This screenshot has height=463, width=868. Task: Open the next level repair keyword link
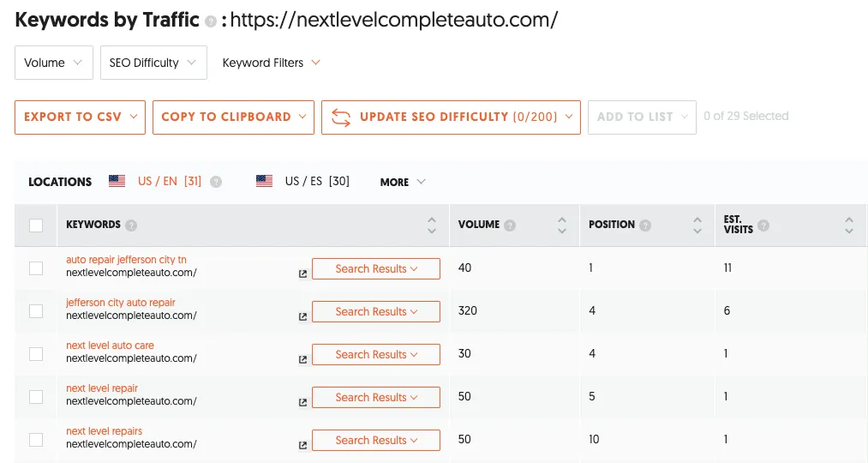pyautogui.click(x=102, y=388)
